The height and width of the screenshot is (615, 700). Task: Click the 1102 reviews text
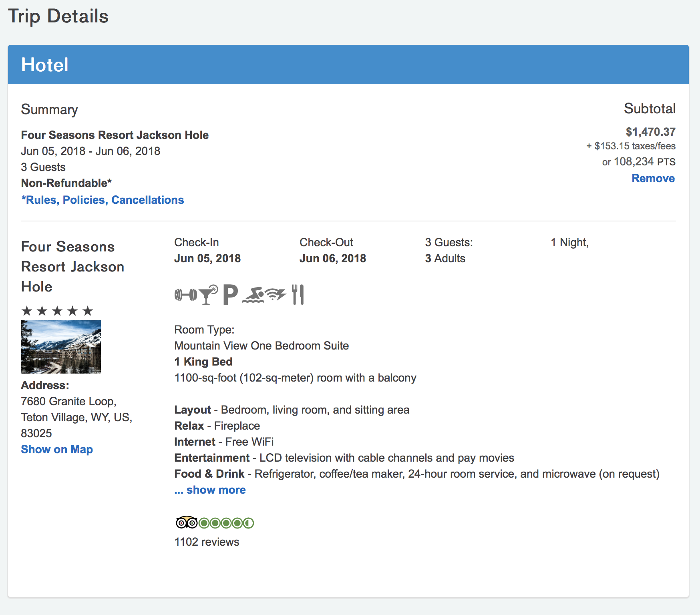coord(207,542)
